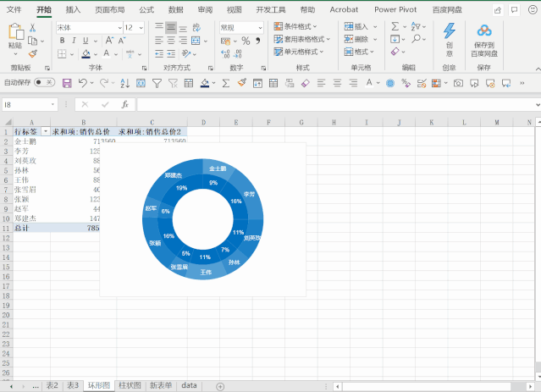
Task: Toggle align left in ribbon
Action: [159, 41]
